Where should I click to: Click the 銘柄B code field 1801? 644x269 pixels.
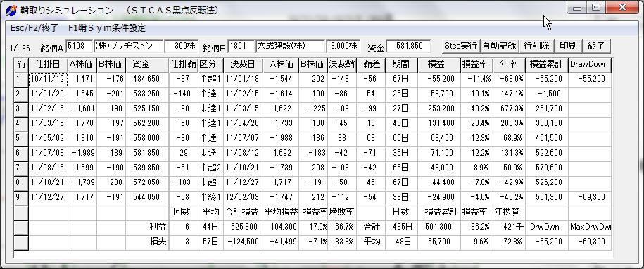tap(241, 46)
